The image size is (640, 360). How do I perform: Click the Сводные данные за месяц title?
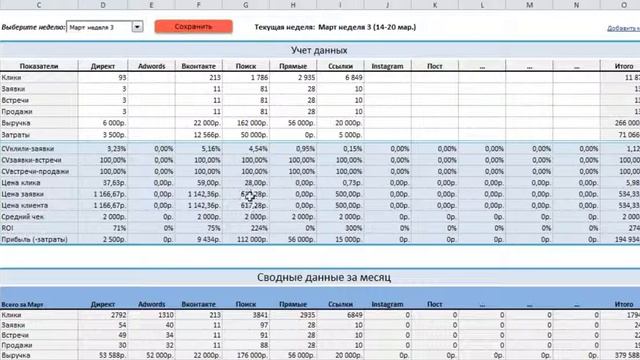click(324, 278)
